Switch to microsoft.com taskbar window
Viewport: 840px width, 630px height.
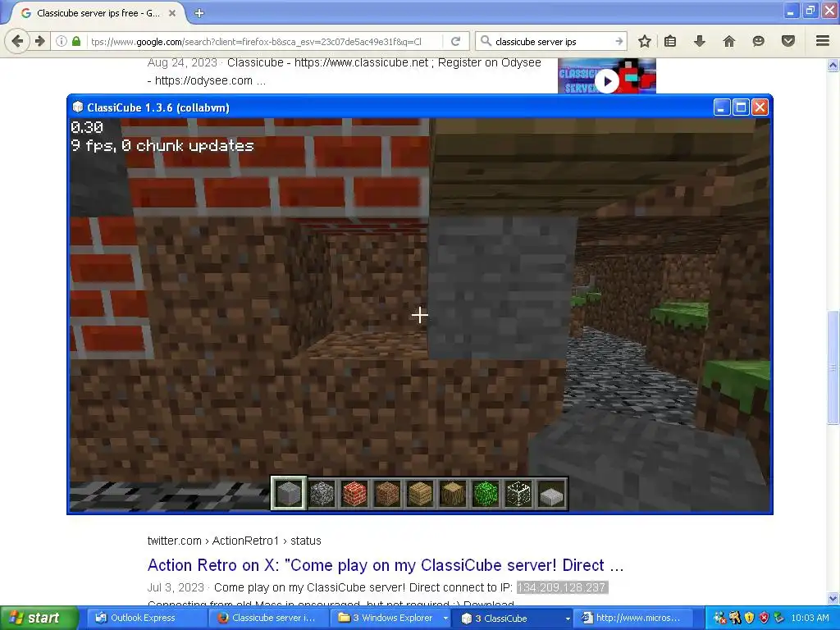point(632,619)
